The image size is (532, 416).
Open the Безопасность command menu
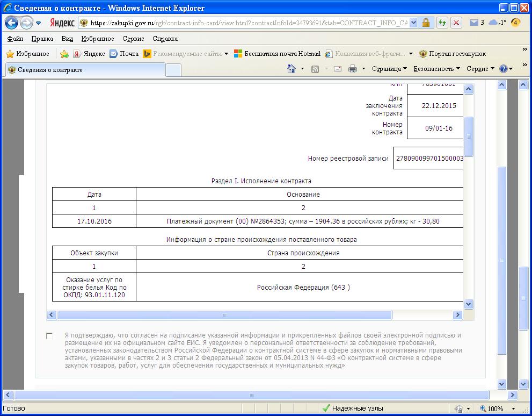coord(436,69)
